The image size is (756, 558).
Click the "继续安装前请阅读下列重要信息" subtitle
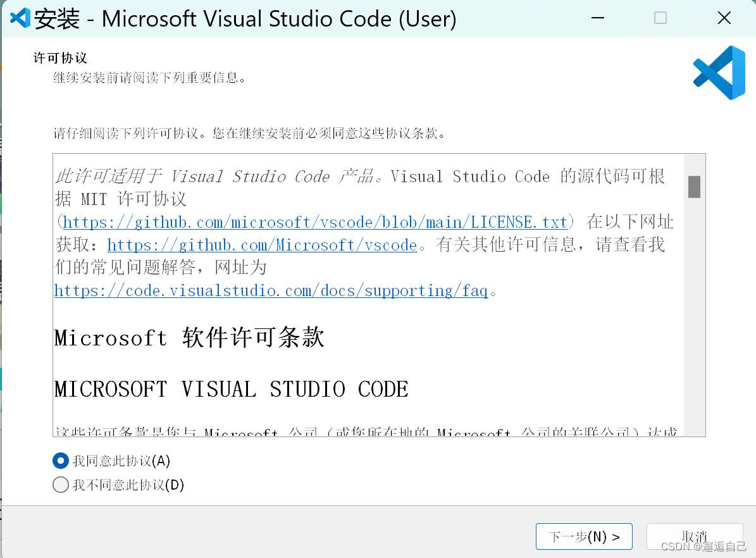[150, 78]
